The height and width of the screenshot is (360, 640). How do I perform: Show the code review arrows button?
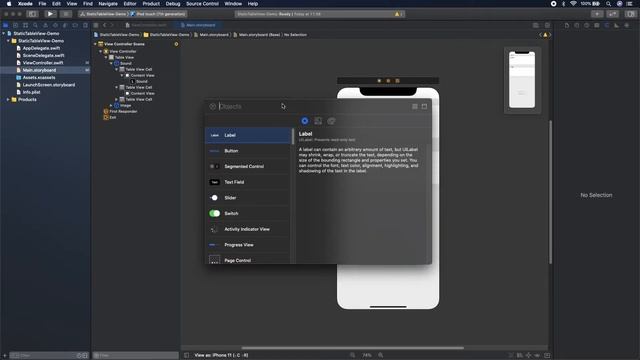click(x=613, y=14)
